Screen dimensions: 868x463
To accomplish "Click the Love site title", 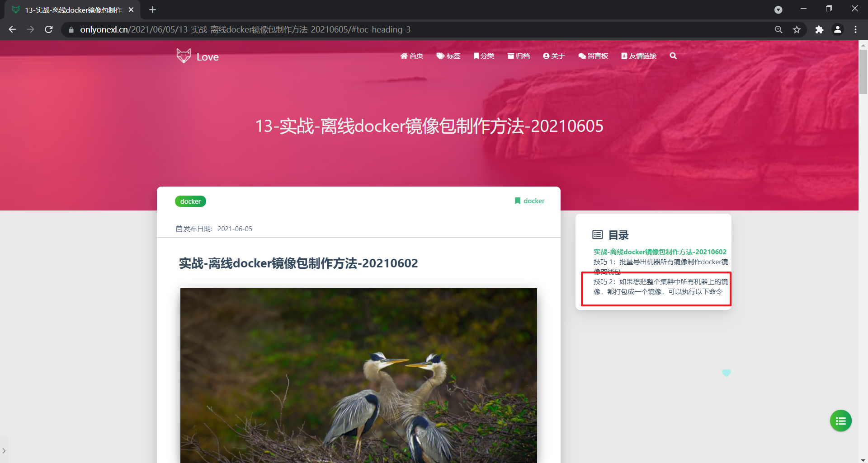I will [x=208, y=57].
